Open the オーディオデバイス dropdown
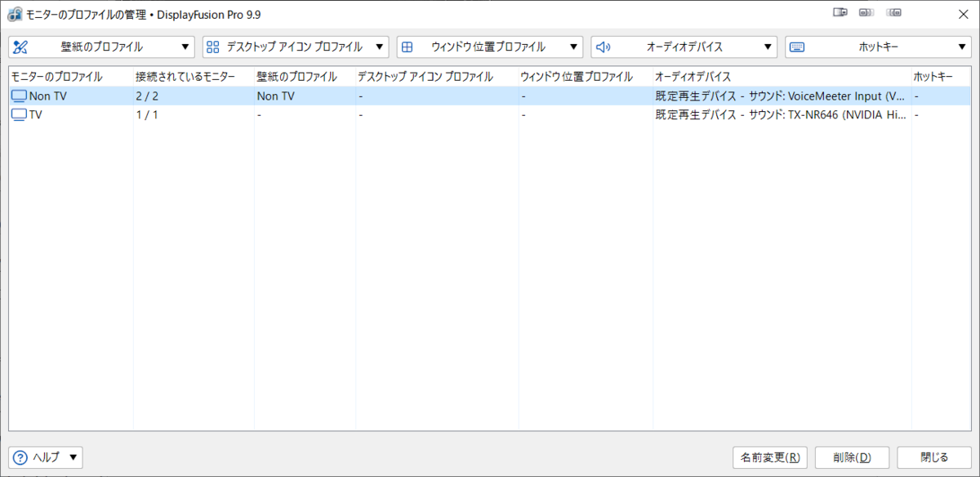The image size is (980, 477). pyautogui.click(x=768, y=47)
